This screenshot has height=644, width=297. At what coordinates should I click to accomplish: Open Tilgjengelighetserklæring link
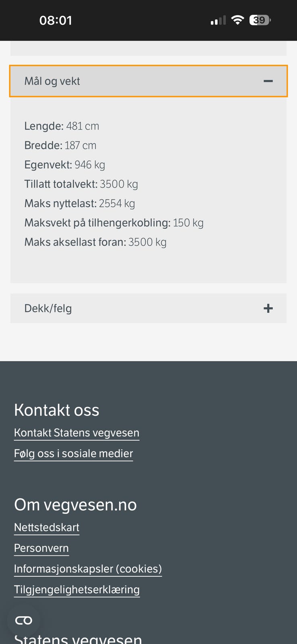(x=77, y=590)
